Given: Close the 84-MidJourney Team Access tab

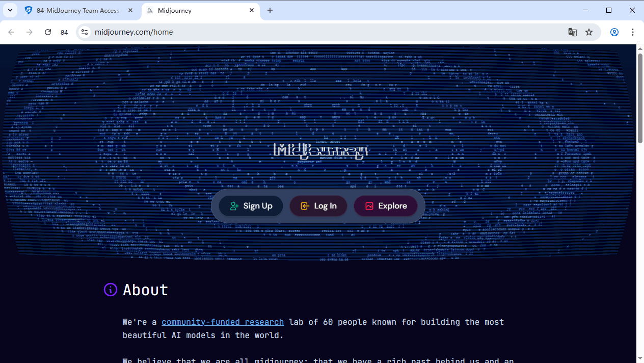Looking at the screenshot, I should point(130,10).
